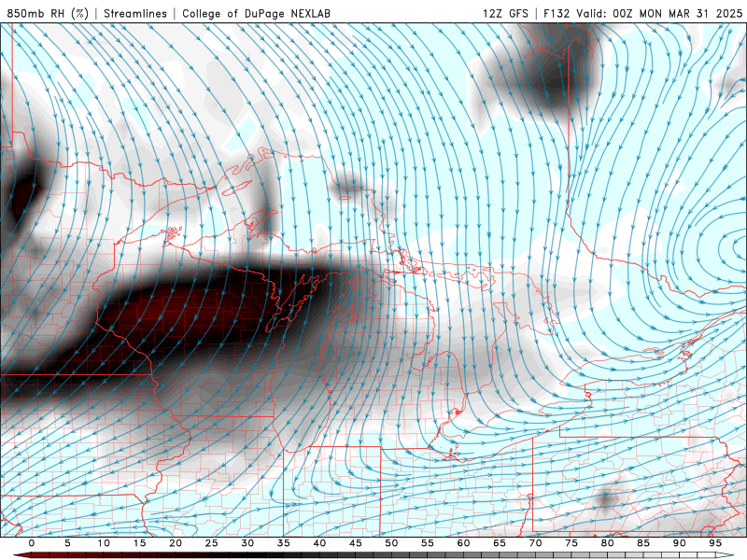
Task: Click the colorbar label '70'
Action: click(x=535, y=543)
